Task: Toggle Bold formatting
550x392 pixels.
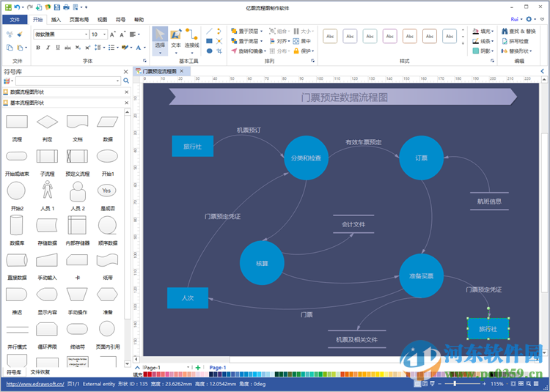Action: tap(38, 48)
